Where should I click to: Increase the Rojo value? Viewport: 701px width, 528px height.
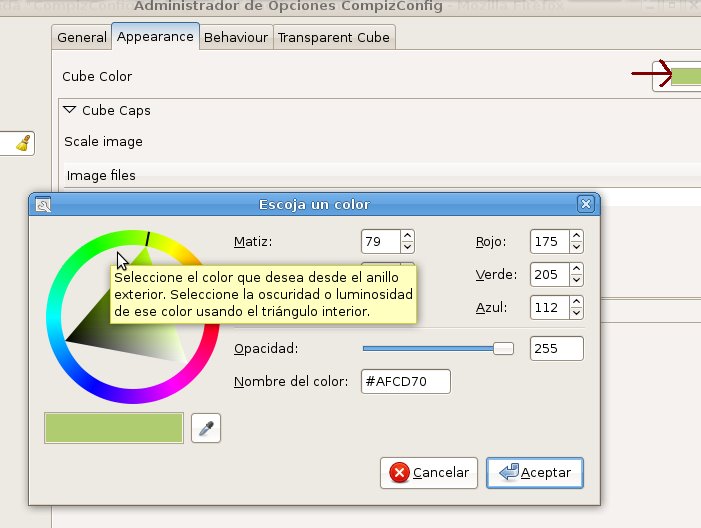(577, 236)
